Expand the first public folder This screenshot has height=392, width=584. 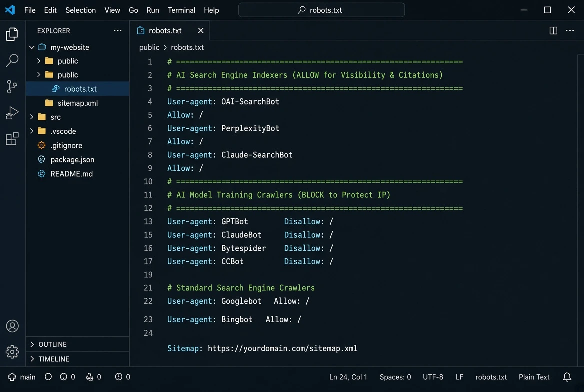(39, 61)
